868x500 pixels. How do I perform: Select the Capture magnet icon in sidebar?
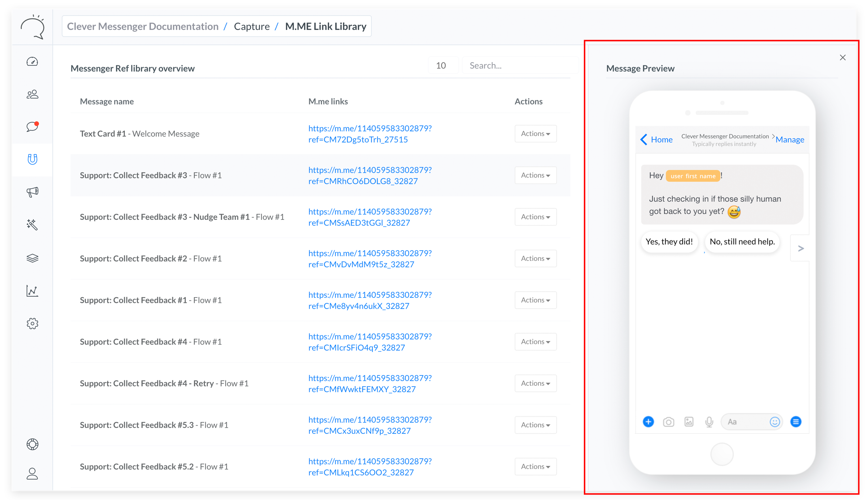(32, 159)
